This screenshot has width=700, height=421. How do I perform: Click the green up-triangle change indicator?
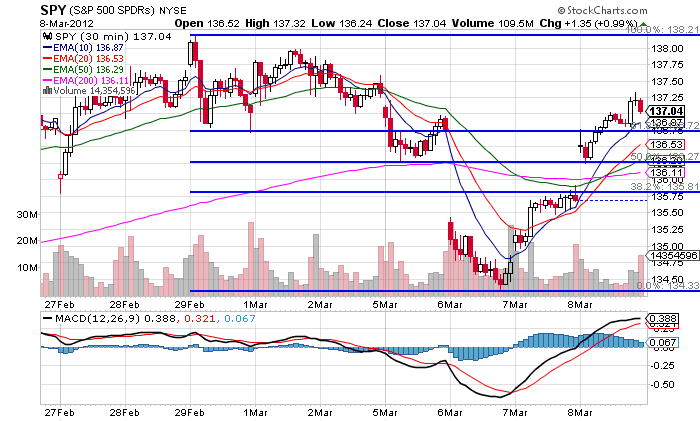coord(643,24)
